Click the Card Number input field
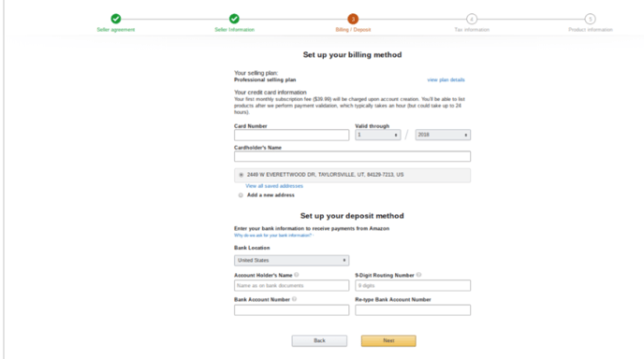The height and width of the screenshot is (359, 644). pos(292,136)
